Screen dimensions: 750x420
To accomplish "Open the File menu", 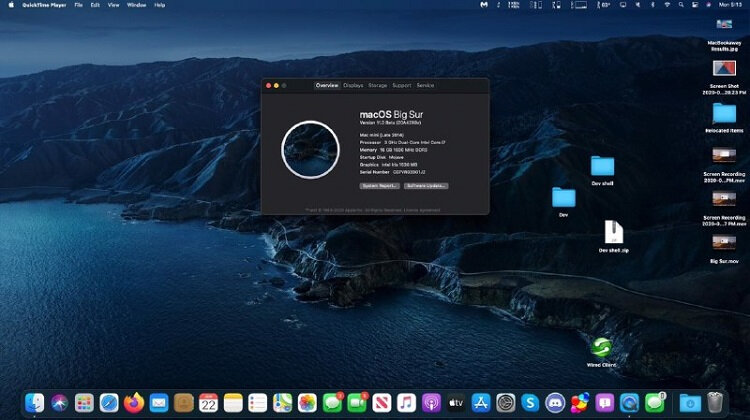I will pos(78,5).
